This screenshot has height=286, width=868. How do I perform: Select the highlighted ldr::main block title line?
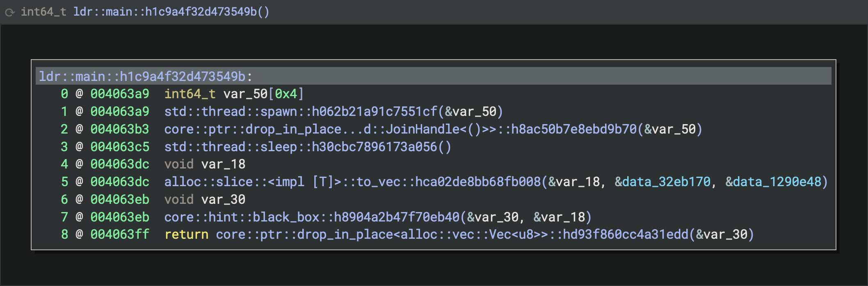146,76
